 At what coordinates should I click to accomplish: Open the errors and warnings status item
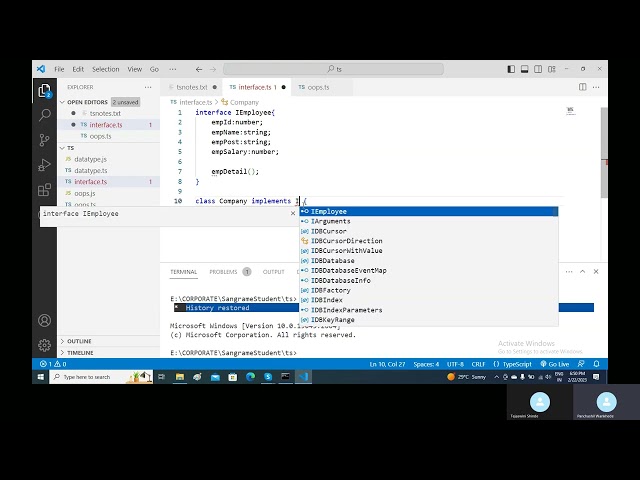click(x=53, y=364)
